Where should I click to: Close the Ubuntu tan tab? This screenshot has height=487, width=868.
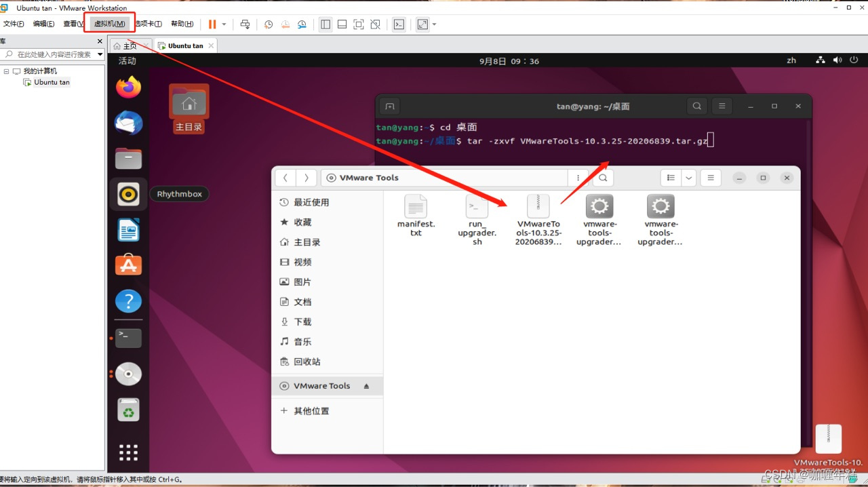211,46
